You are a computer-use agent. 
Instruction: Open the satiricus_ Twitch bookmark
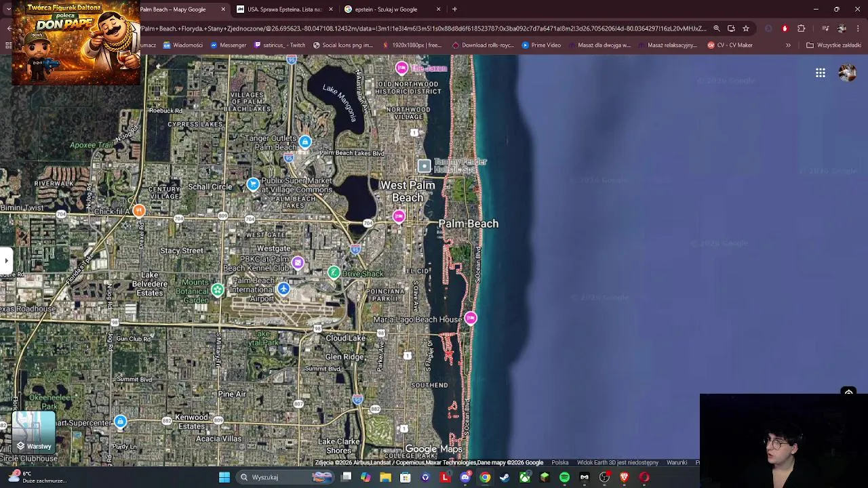coord(279,45)
